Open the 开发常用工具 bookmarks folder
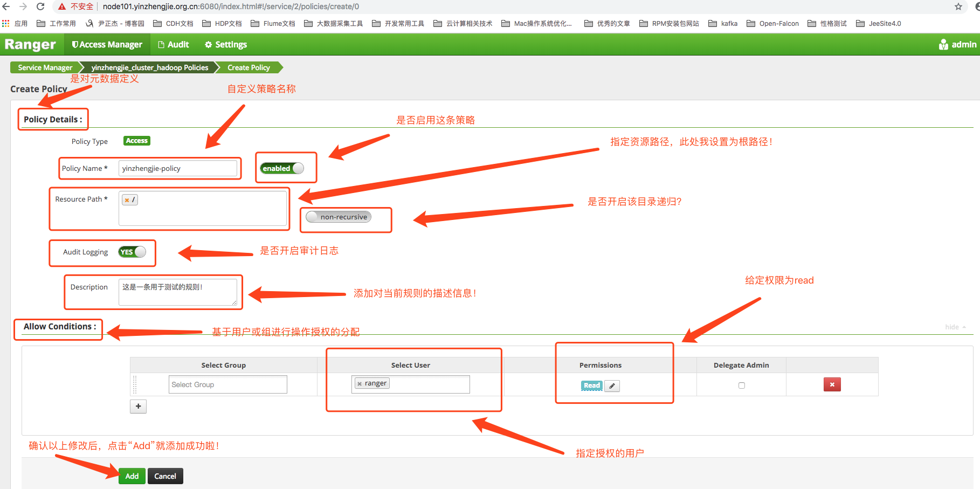This screenshot has width=980, height=489. 398,24
